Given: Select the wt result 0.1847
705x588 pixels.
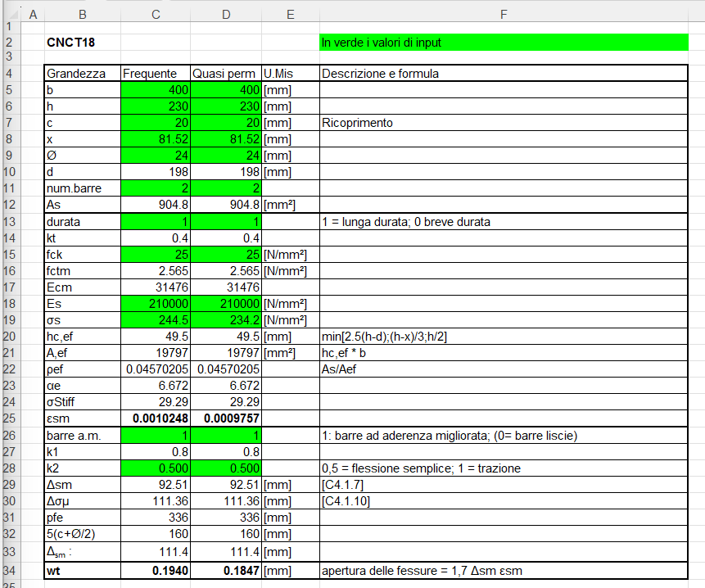Looking at the screenshot, I should pos(225,571).
